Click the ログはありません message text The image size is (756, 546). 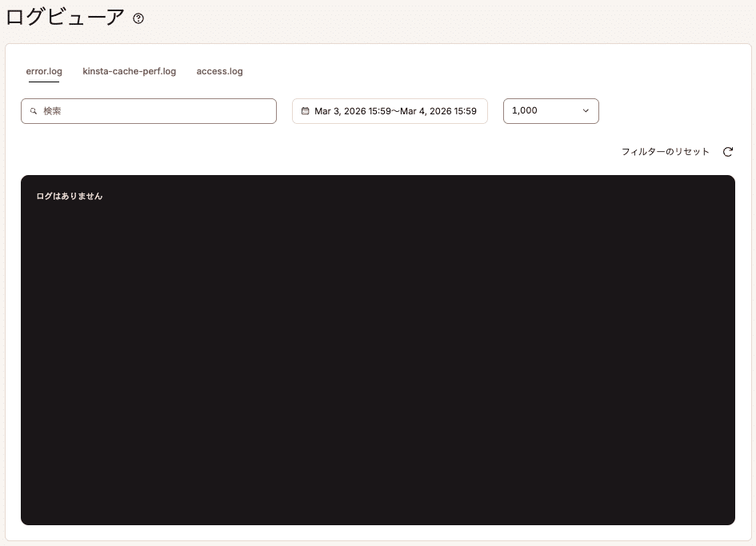coord(68,195)
